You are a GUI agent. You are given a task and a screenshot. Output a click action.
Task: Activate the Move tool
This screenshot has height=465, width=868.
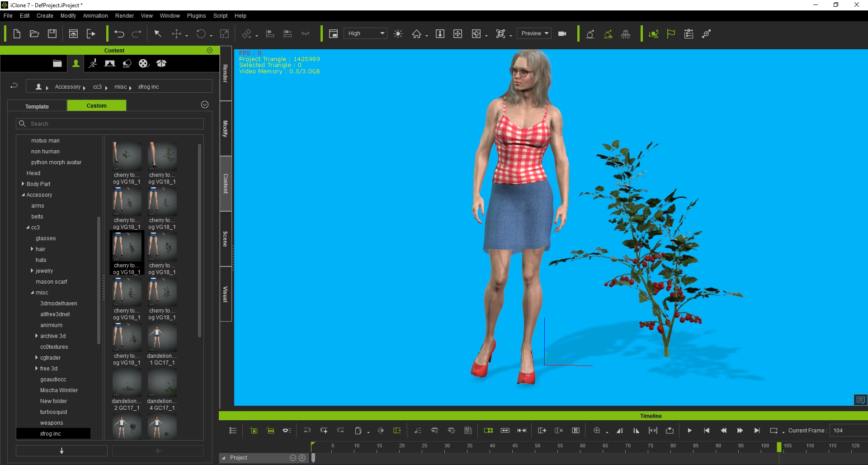(x=176, y=34)
